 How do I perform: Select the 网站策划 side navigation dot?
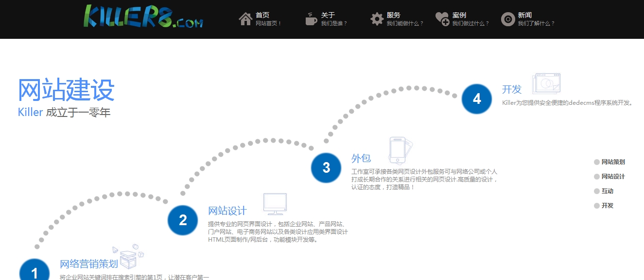597,162
